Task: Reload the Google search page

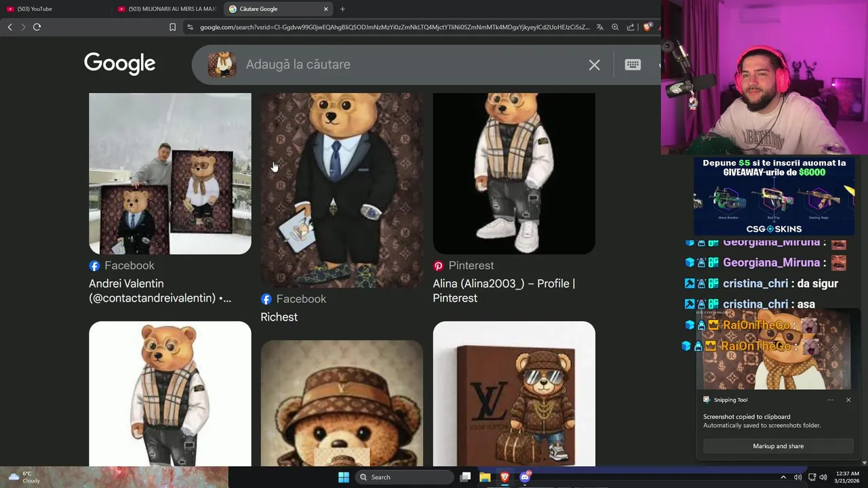Action: (37, 27)
